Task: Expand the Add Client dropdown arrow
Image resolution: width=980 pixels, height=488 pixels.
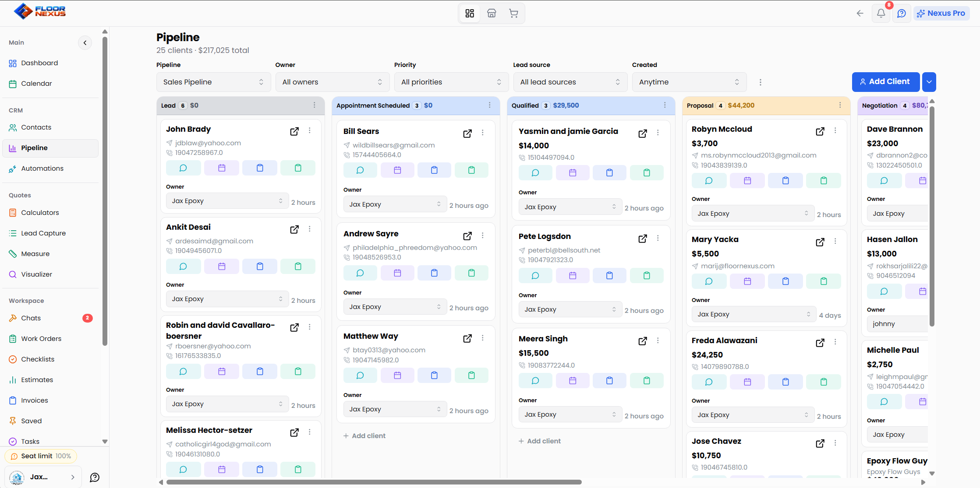Action: 929,82
